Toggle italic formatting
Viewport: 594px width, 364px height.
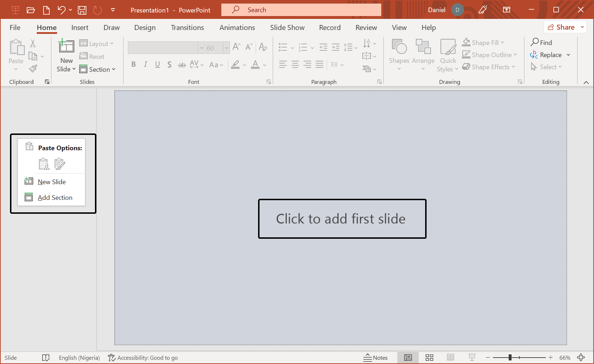(x=145, y=65)
